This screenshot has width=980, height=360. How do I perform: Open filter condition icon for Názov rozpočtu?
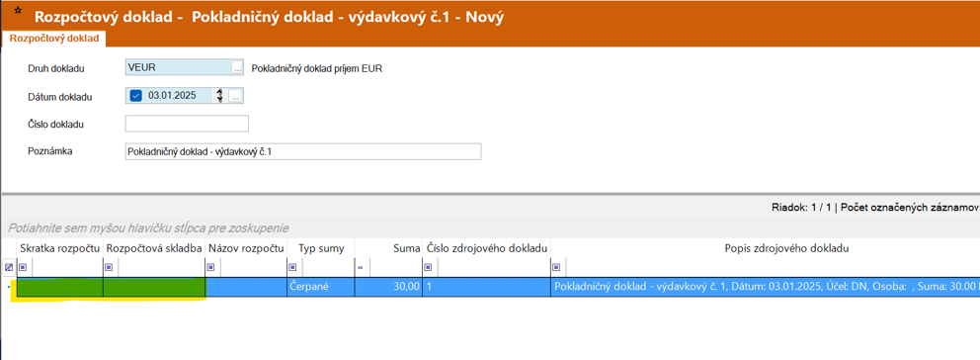pyautogui.click(x=211, y=267)
